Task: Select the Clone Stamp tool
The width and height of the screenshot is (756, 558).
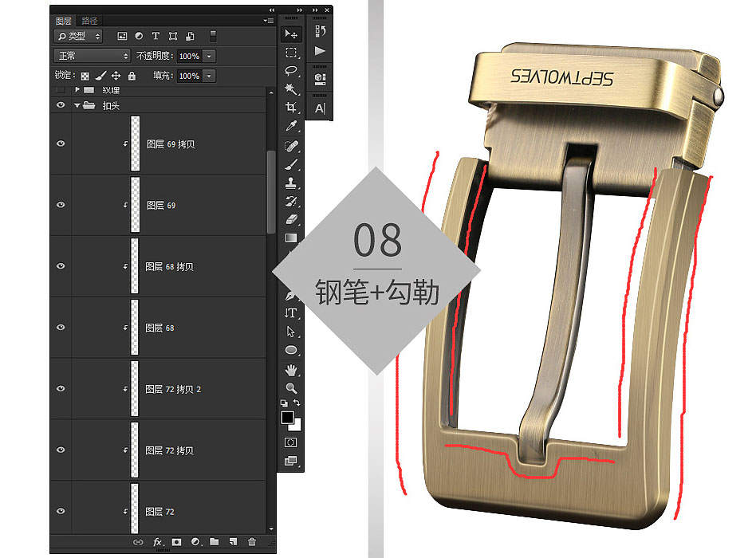Action: (291, 183)
